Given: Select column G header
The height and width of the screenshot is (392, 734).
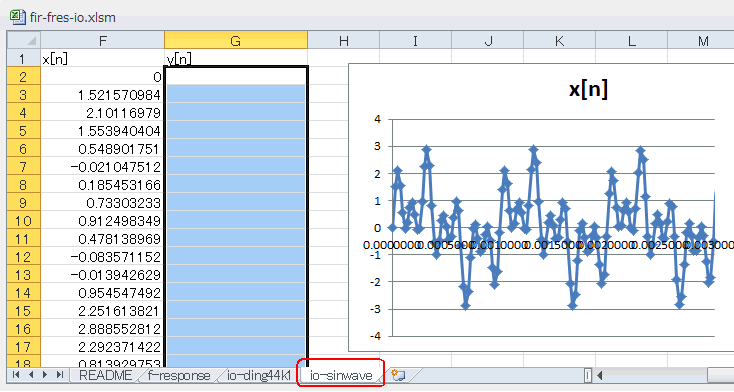Looking at the screenshot, I should (236, 41).
